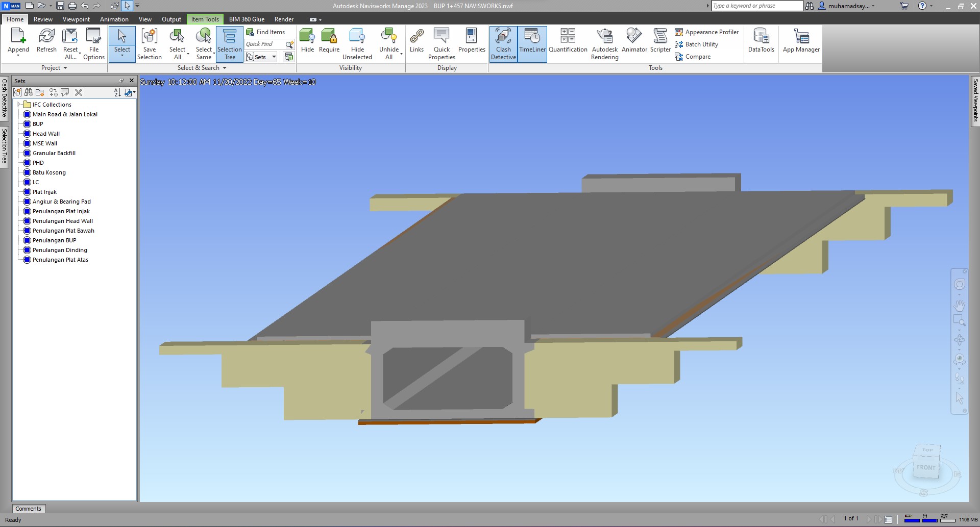The height and width of the screenshot is (527, 980).
Task: Open the Select Same dropdown arrow
Action: (214, 53)
